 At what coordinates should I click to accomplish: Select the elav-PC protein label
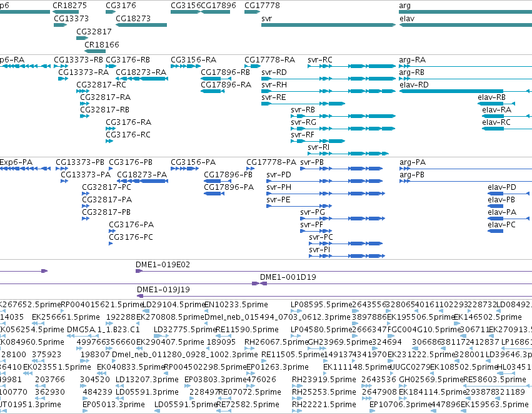pos(501,225)
